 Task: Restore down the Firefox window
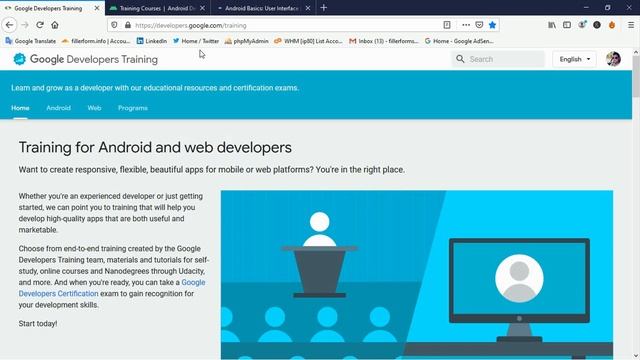(x=608, y=8)
